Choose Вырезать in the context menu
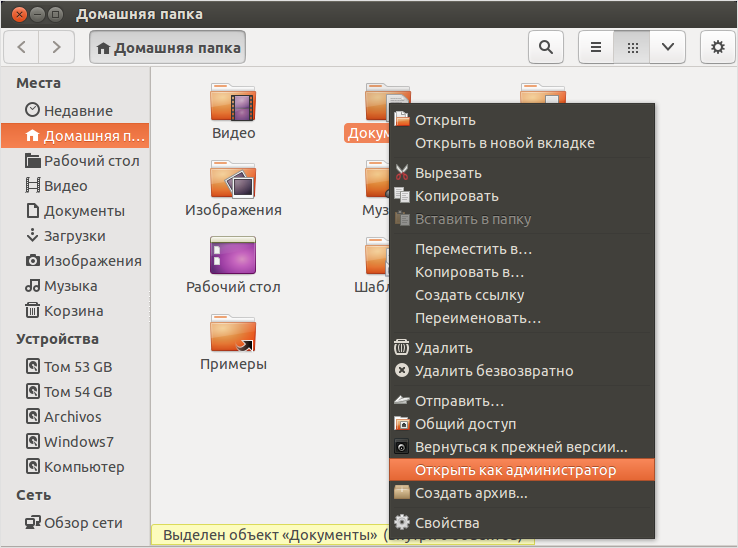The image size is (738, 548). tap(522, 173)
